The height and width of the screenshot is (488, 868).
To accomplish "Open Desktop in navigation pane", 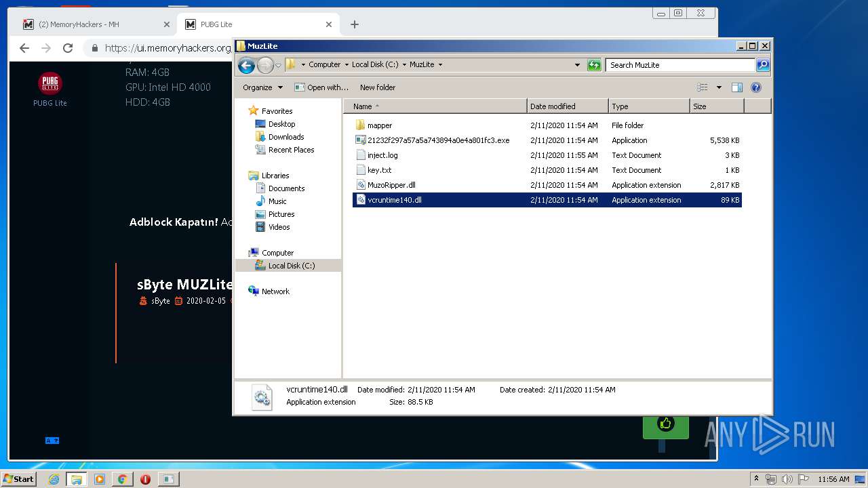I will click(x=281, y=124).
